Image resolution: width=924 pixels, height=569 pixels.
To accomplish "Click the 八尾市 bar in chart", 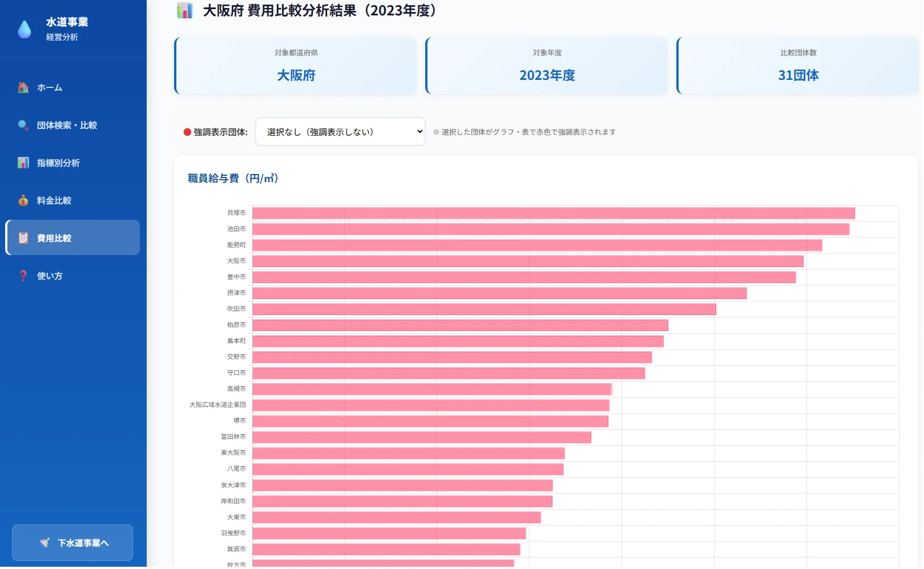I will pos(408,469).
